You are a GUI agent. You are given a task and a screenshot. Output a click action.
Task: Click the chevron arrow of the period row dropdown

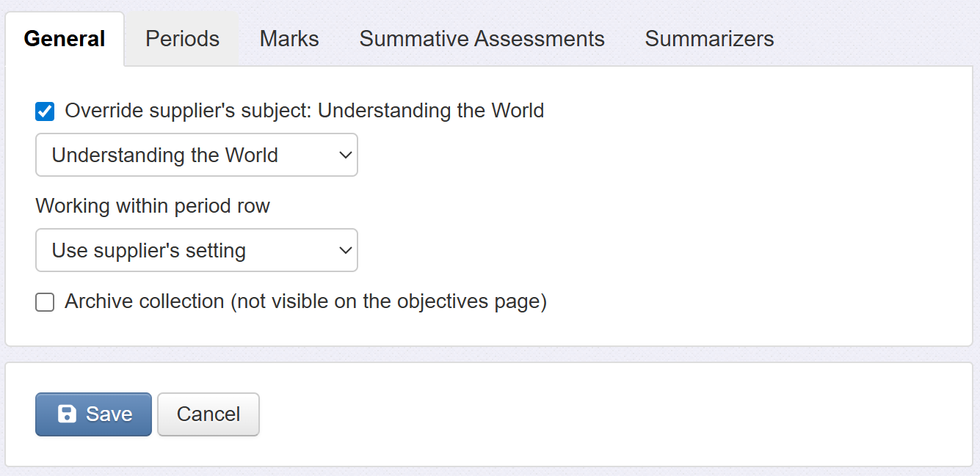(x=346, y=251)
